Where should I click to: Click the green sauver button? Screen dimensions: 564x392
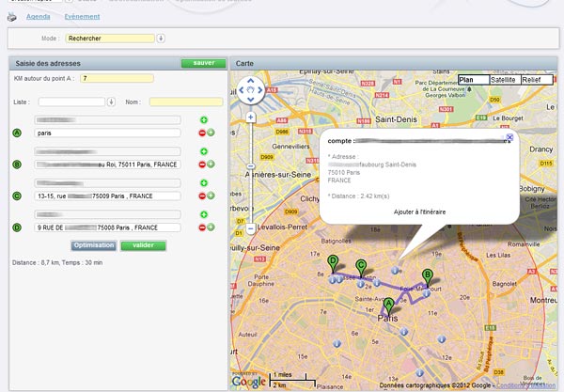[x=204, y=63]
